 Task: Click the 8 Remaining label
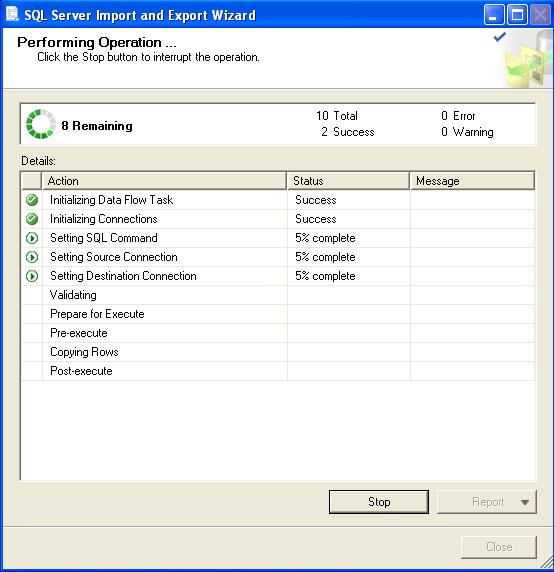[x=97, y=126]
